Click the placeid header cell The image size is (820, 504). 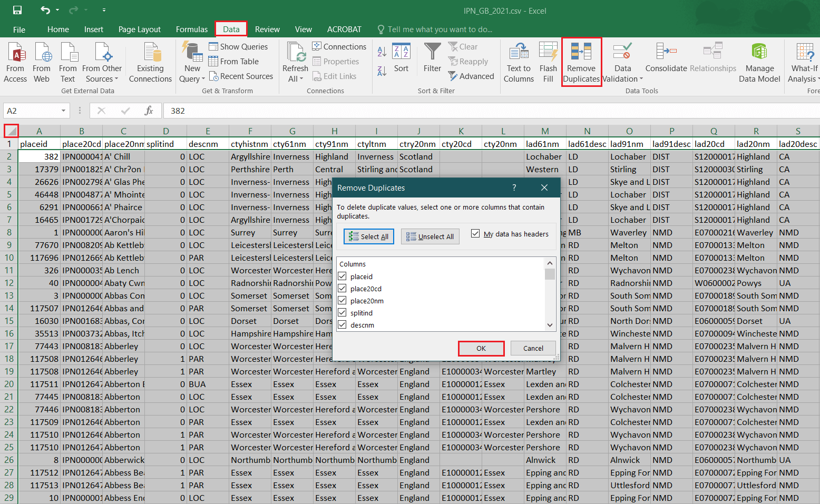pos(39,144)
